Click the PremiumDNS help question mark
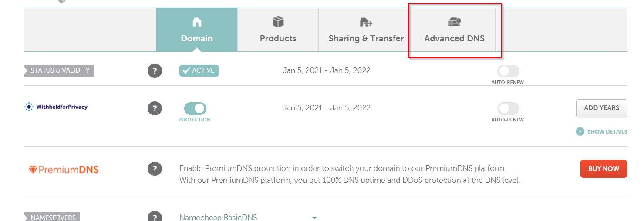Image resolution: width=644 pixels, height=221 pixels. pyautogui.click(x=155, y=169)
